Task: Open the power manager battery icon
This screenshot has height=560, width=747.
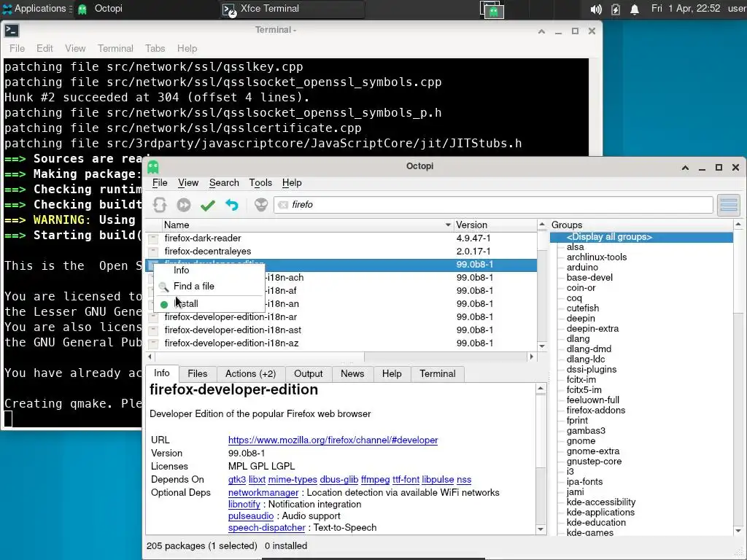Action: [x=616, y=9]
